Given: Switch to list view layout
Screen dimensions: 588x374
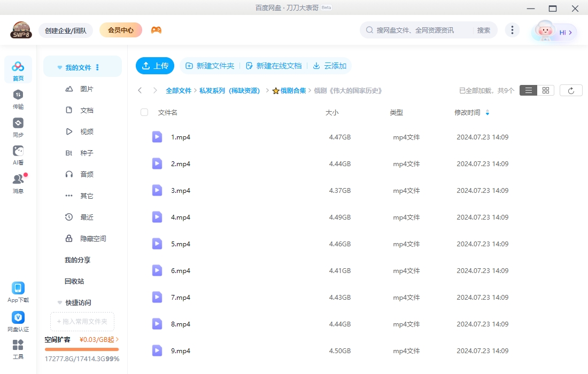Looking at the screenshot, I should click(528, 90).
